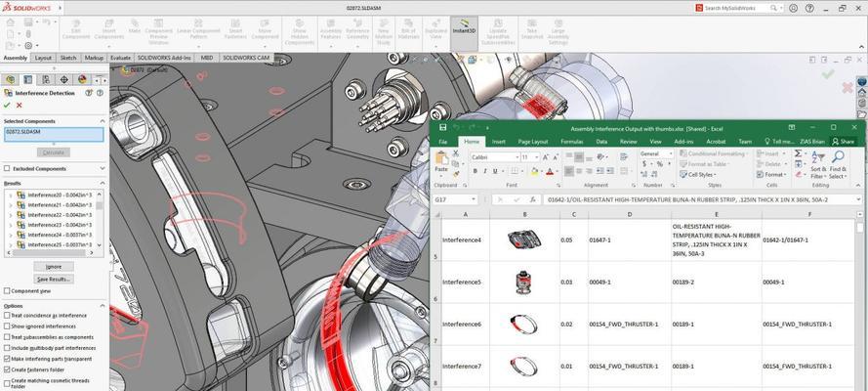Open the PropertyManager tab icon
The width and height of the screenshot is (868, 391).
click(28, 80)
